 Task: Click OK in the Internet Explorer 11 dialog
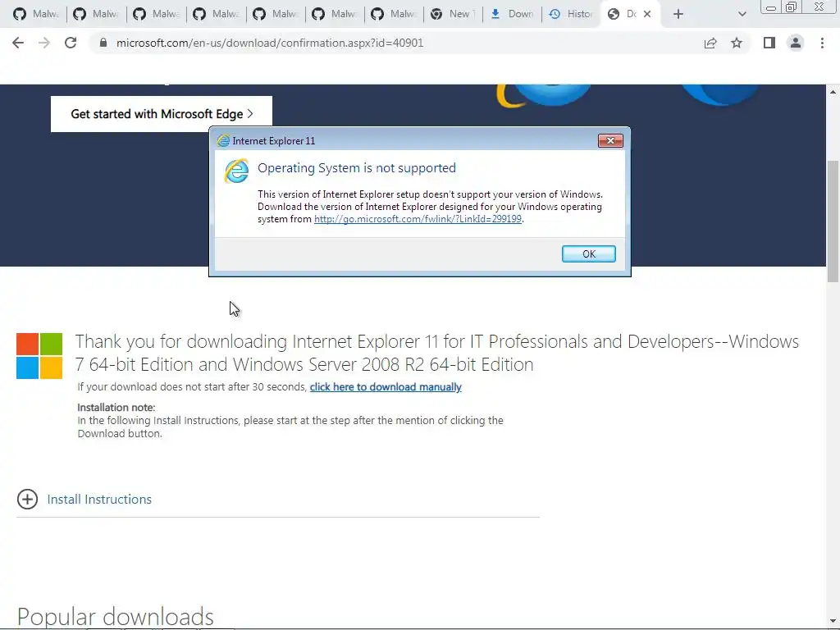pyautogui.click(x=589, y=254)
